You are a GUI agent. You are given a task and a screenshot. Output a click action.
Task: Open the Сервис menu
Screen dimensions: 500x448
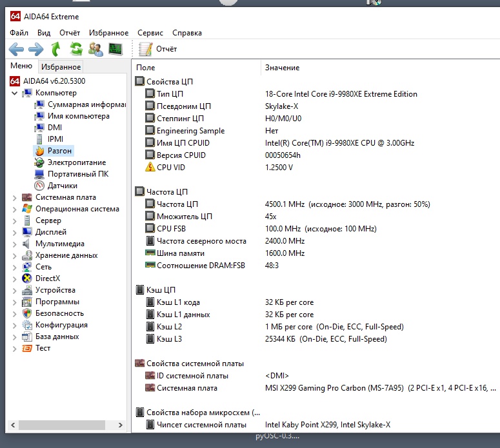[x=150, y=33]
